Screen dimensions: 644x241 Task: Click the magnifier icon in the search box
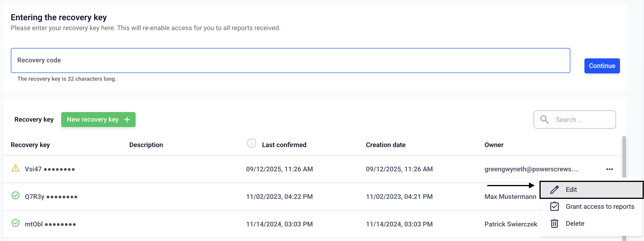point(544,120)
